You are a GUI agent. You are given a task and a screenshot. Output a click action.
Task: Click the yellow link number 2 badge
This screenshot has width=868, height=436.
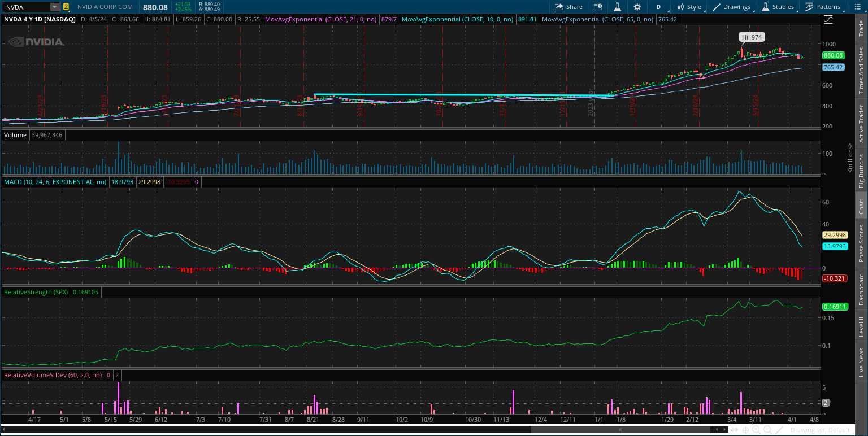click(66, 7)
